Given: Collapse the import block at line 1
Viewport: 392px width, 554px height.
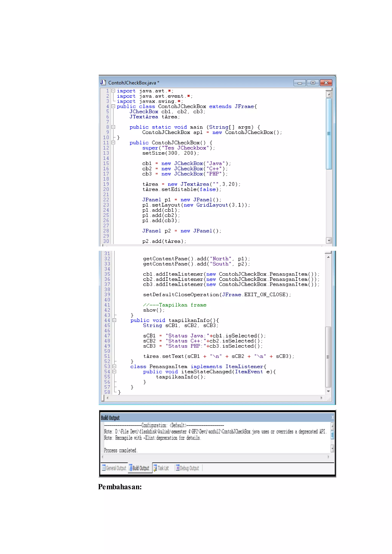Looking at the screenshot, I should pos(113,91).
